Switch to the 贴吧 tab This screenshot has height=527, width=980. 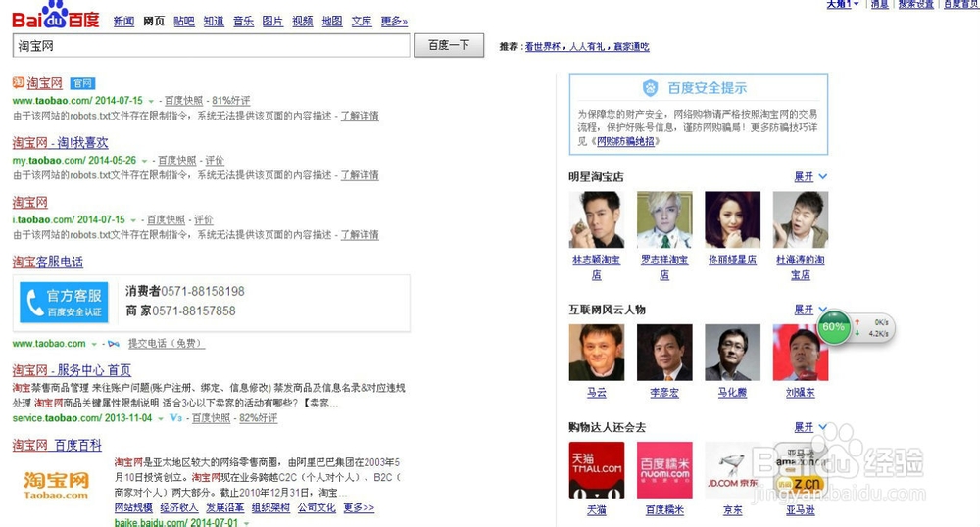pos(184,22)
